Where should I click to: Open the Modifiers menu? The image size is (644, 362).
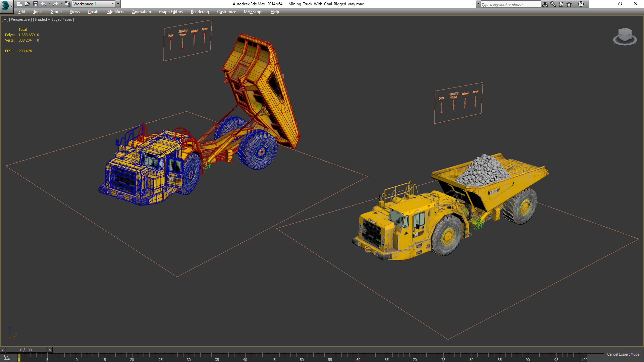[115, 12]
